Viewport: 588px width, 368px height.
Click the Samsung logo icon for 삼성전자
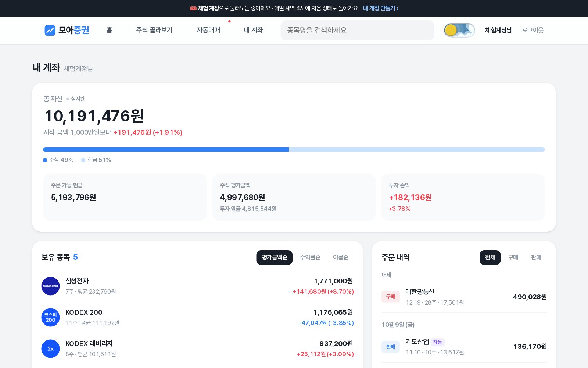[x=51, y=286]
